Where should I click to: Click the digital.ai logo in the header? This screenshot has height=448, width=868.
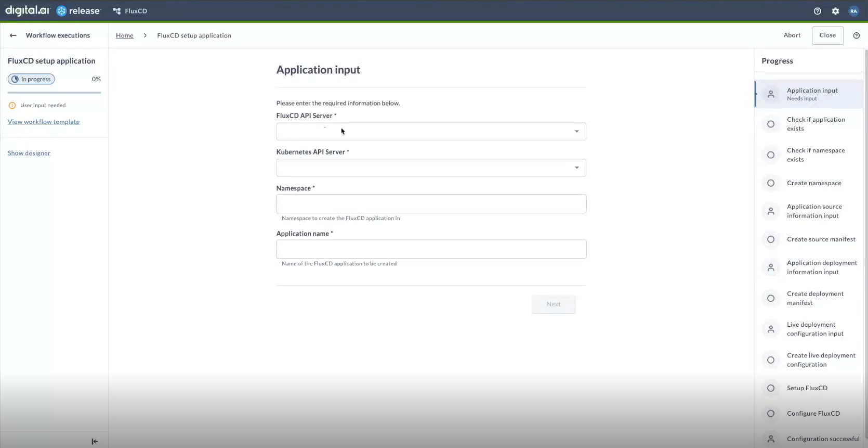pos(27,10)
